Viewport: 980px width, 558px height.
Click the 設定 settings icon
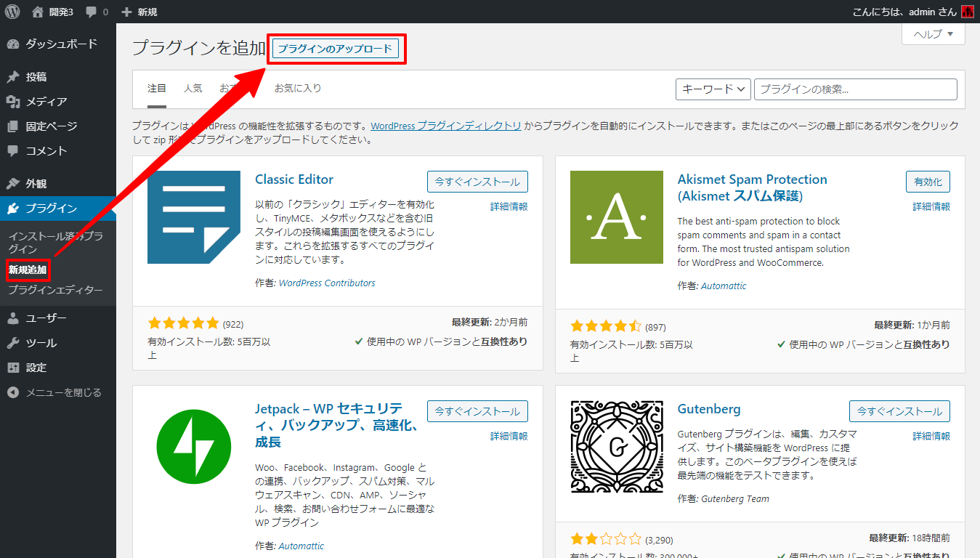click(13, 368)
